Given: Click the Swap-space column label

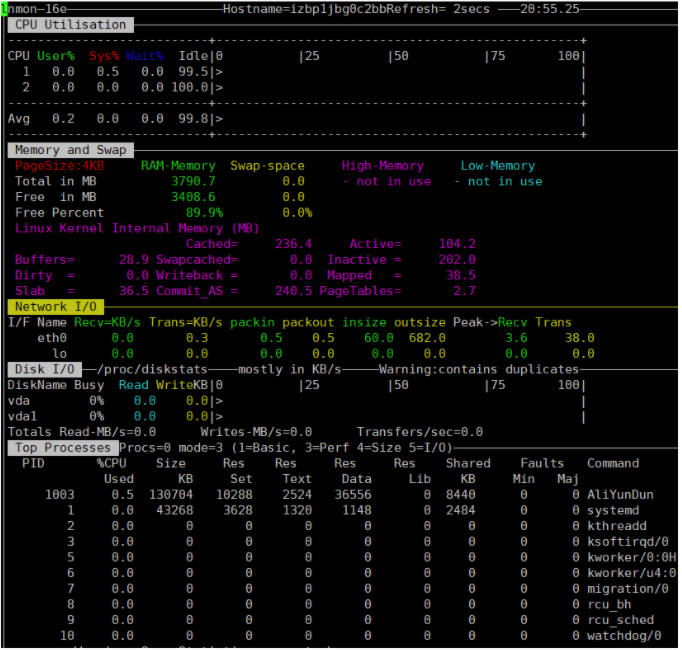Looking at the screenshot, I should point(267,166).
